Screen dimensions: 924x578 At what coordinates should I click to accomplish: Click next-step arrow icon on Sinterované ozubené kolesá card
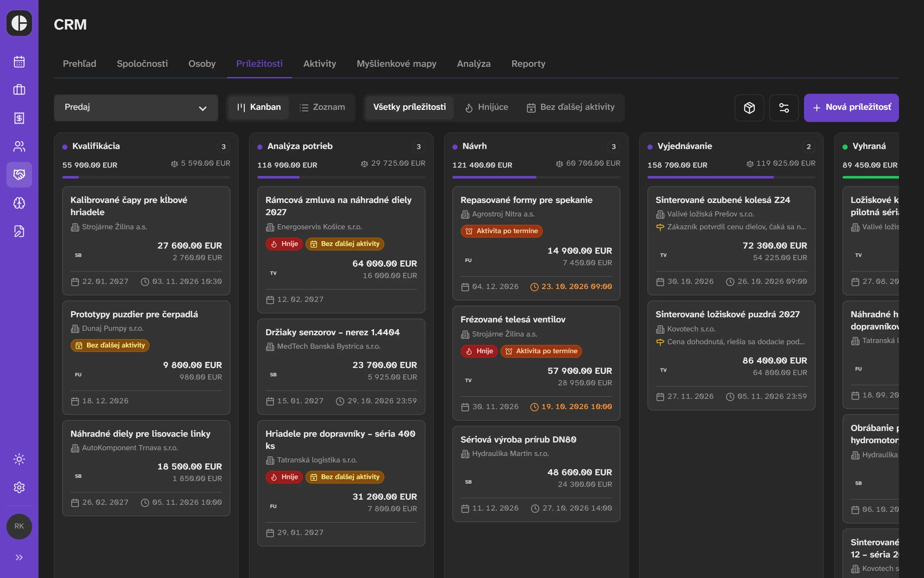[660, 227]
